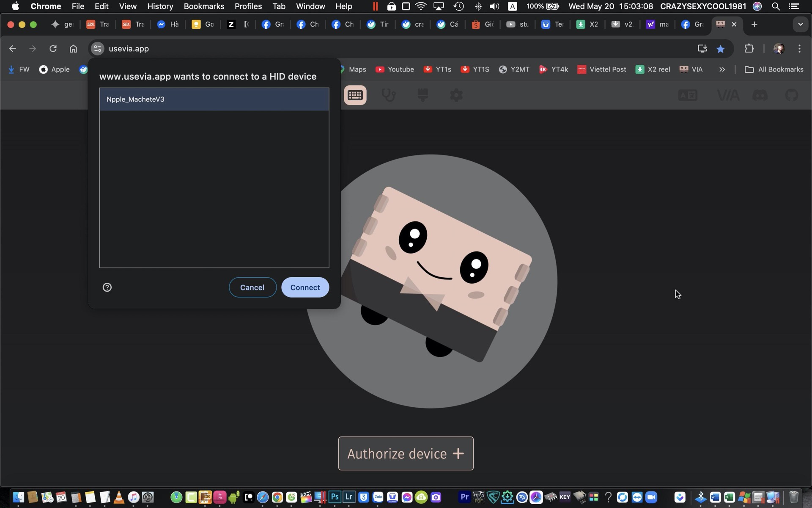The width and height of the screenshot is (812, 508).
Task: Open the Viettel Post bookmark
Action: coord(602,69)
